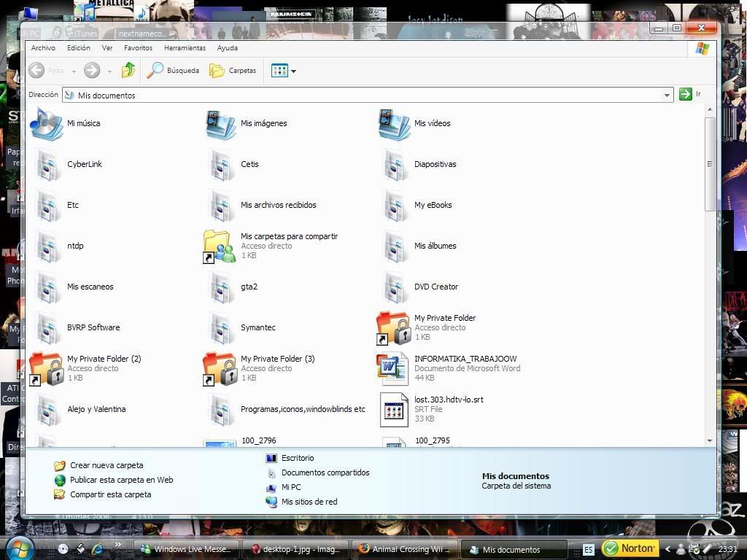Click Crear nueva carpeta link

click(107, 465)
